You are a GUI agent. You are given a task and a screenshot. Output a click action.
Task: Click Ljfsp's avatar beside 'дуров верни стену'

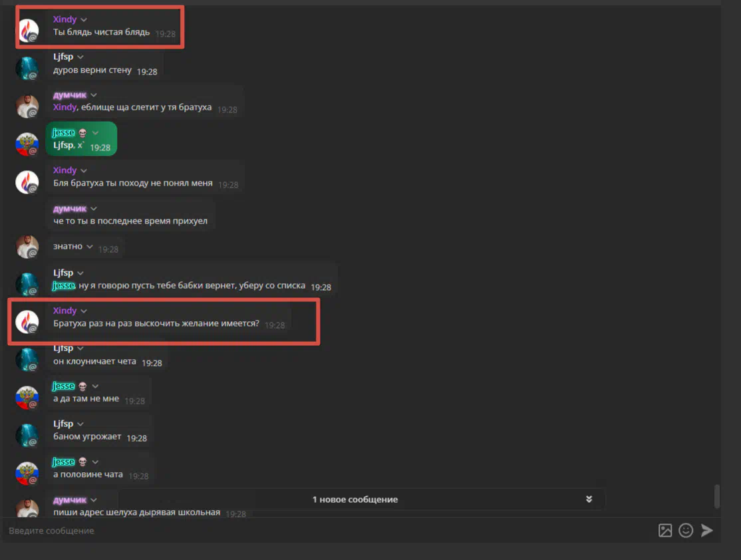tap(27, 68)
